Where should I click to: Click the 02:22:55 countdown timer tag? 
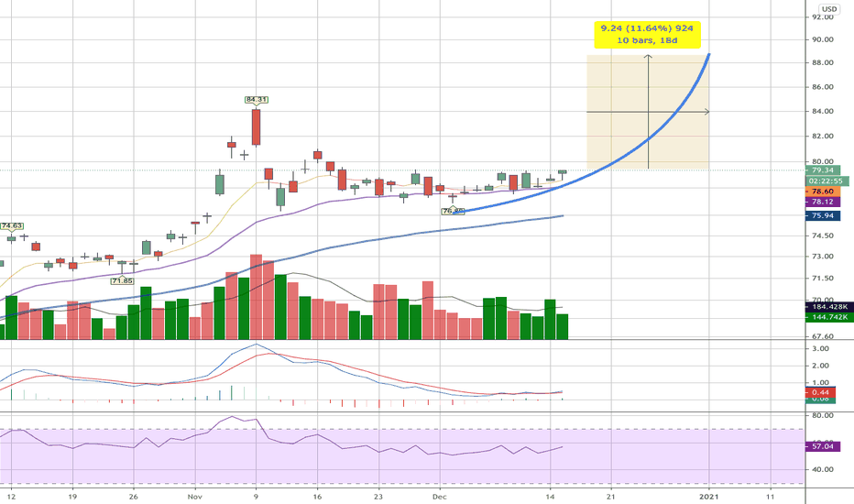[x=827, y=181]
